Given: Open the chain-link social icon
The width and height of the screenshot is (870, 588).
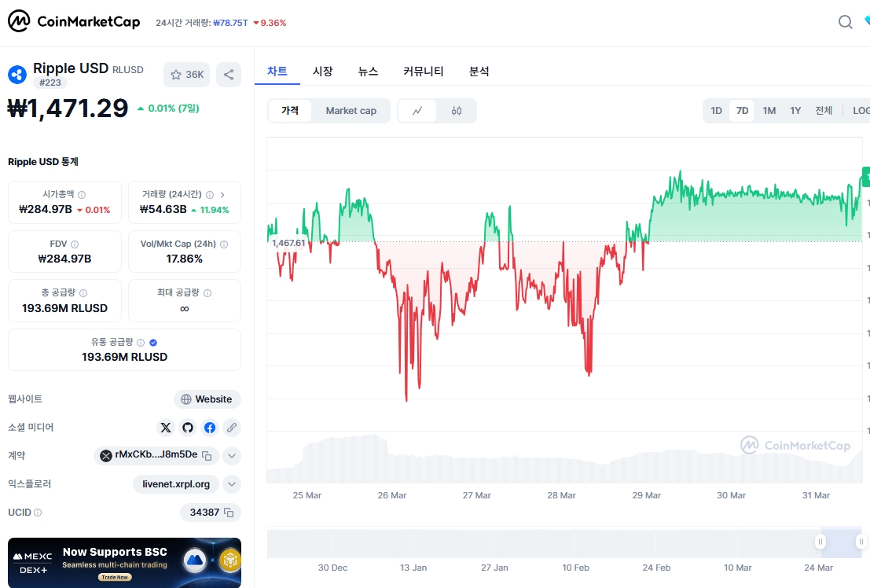Looking at the screenshot, I should tap(231, 428).
